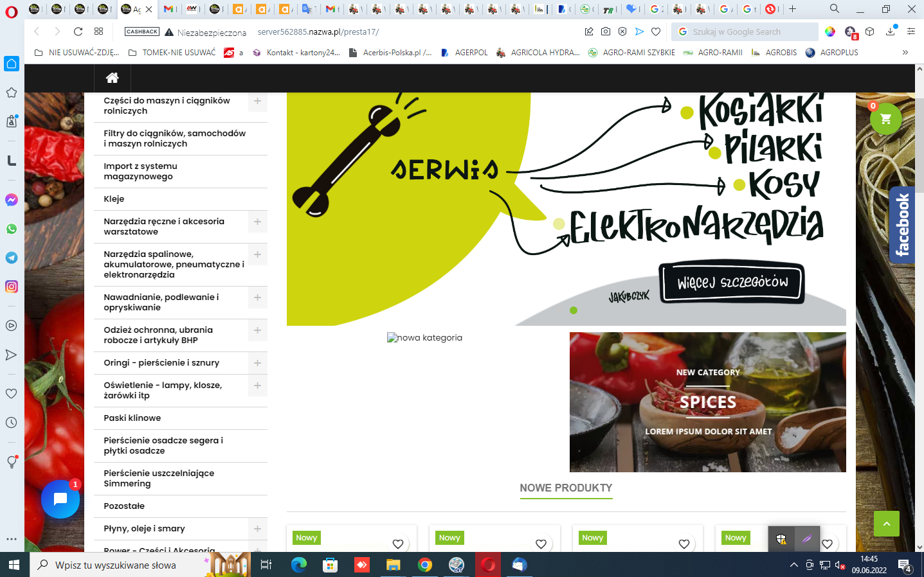Toggle the muted volume icon in the tray
This screenshot has height=577, width=924.
(840, 565)
